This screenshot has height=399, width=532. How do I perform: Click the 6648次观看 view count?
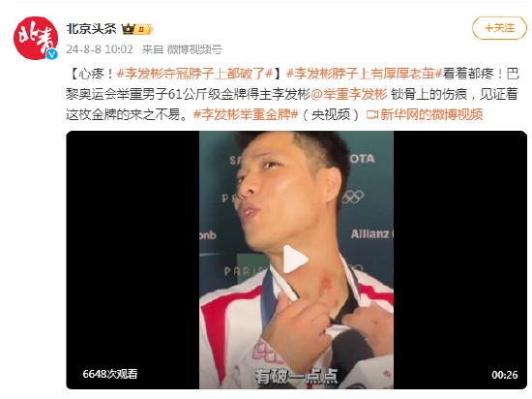(110, 374)
